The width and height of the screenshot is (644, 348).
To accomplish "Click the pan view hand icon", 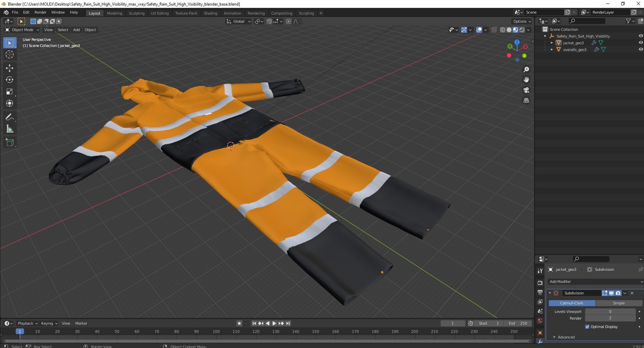I will [526, 80].
